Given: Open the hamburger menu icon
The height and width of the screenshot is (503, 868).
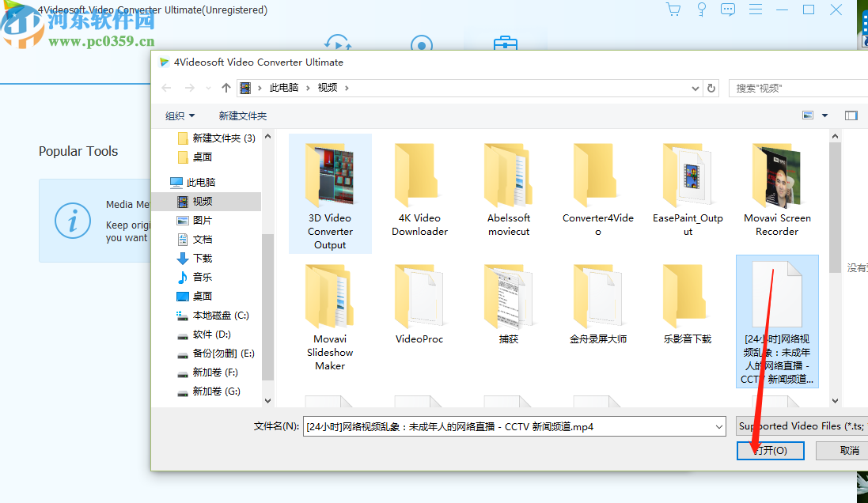Looking at the screenshot, I should click(755, 9).
